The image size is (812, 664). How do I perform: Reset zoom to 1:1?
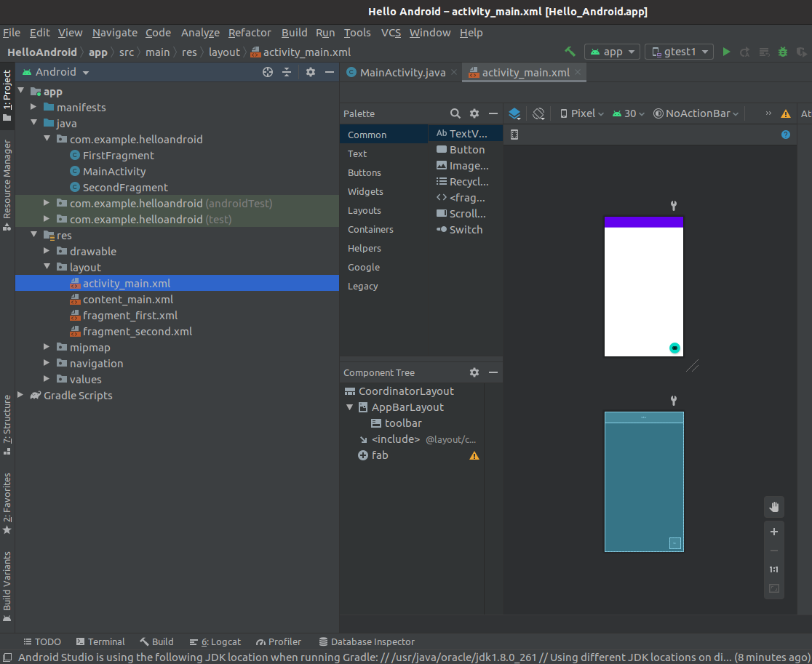774,569
